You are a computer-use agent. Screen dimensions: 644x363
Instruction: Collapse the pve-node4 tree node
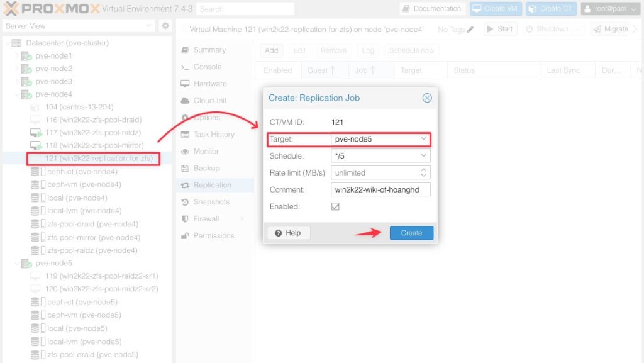(17, 94)
